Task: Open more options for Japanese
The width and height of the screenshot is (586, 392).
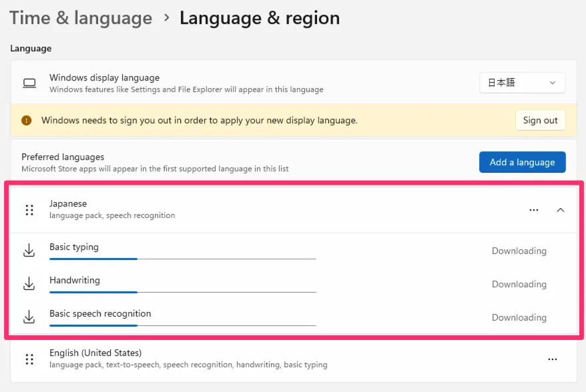Action: coord(533,210)
